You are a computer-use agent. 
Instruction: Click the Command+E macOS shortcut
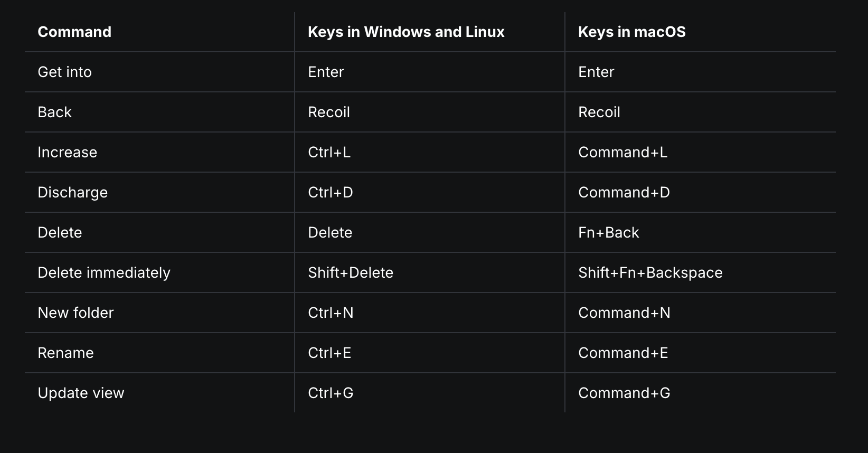point(623,353)
